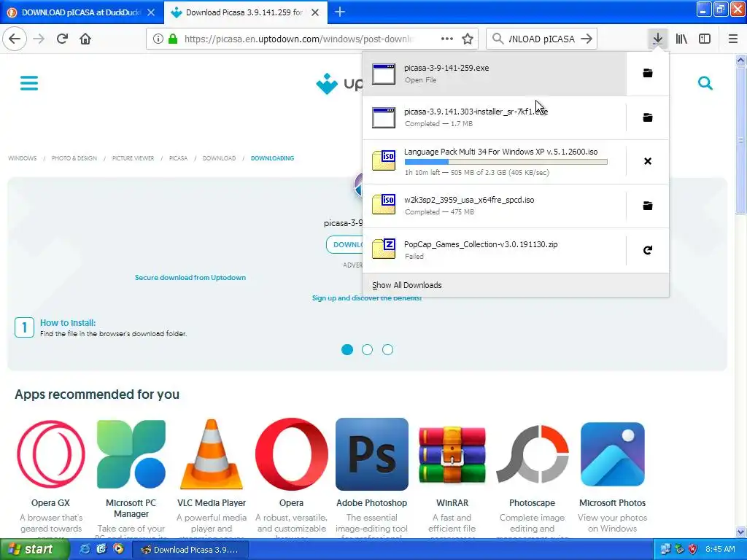
Task: Click the DOWNLOAD breadcrumb link
Action: point(219,158)
